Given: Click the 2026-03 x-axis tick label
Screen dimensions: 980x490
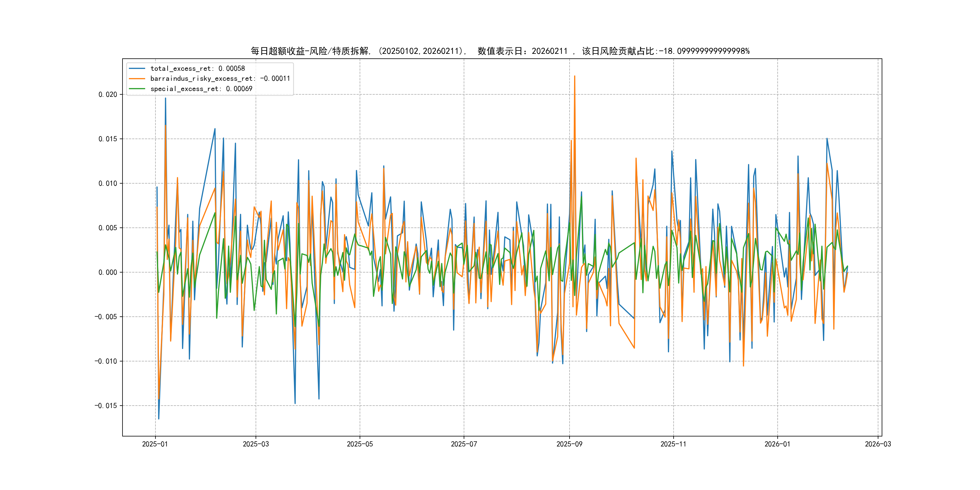Looking at the screenshot, I should pyautogui.click(x=878, y=444).
